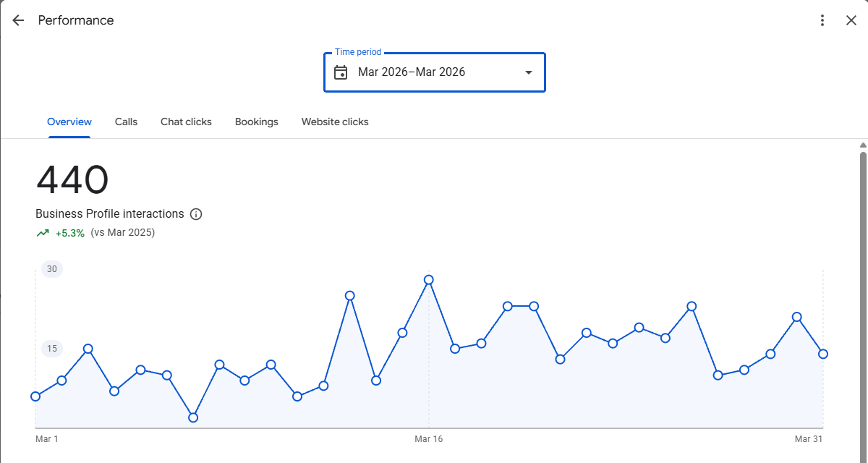
Task: Click the calendar icon in Time period
Action: (341, 72)
